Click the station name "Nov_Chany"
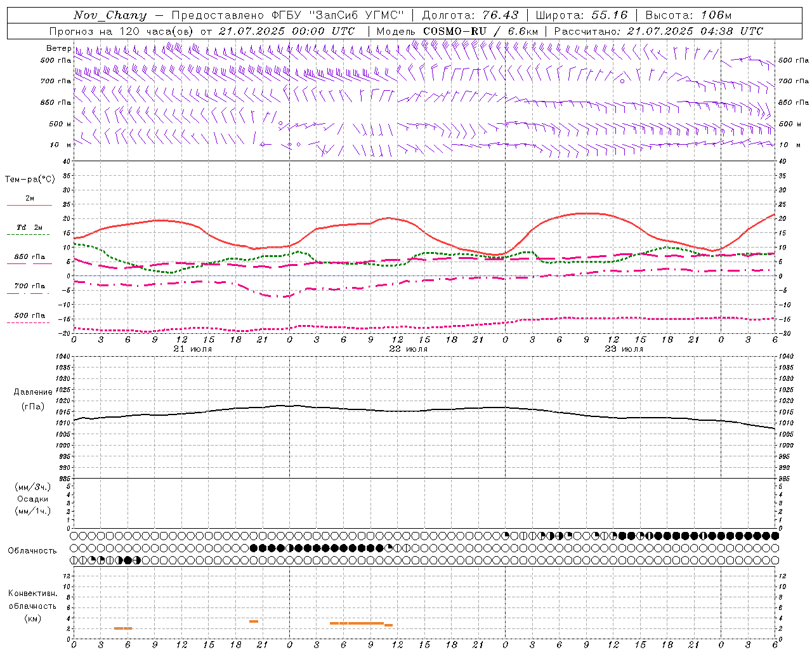The width and height of the screenshot is (812, 650). coord(110,15)
